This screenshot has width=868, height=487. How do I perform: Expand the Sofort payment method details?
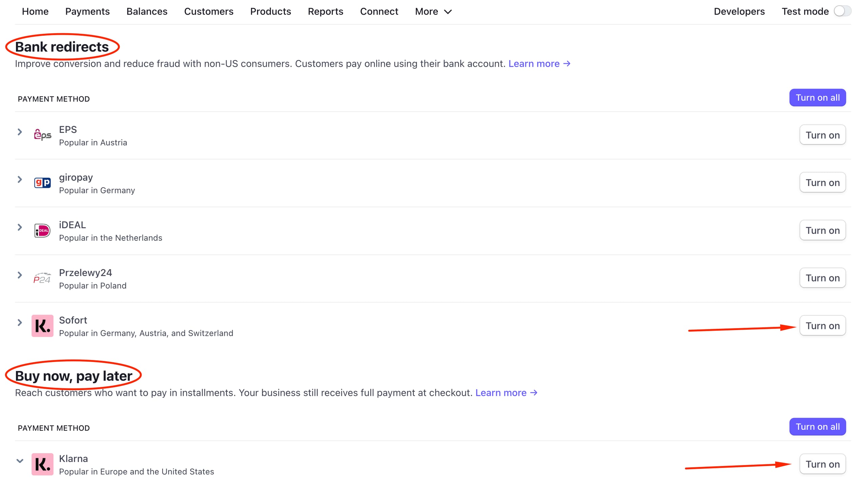coord(20,322)
